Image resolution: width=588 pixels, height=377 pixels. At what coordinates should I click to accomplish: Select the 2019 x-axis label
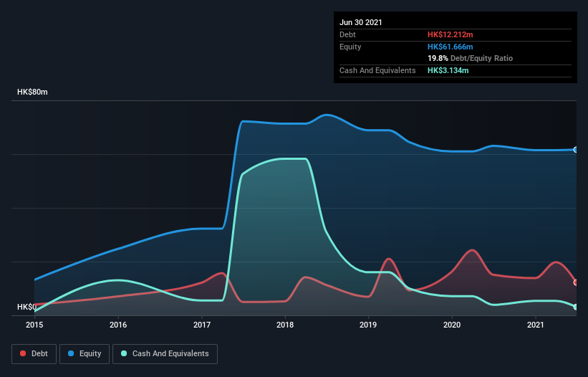pos(368,325)
